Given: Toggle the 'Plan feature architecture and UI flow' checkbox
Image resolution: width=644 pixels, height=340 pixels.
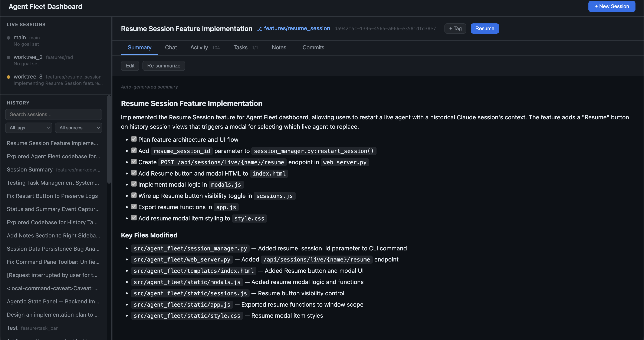Looking at the screenshot, I should [x=134, y=139].
